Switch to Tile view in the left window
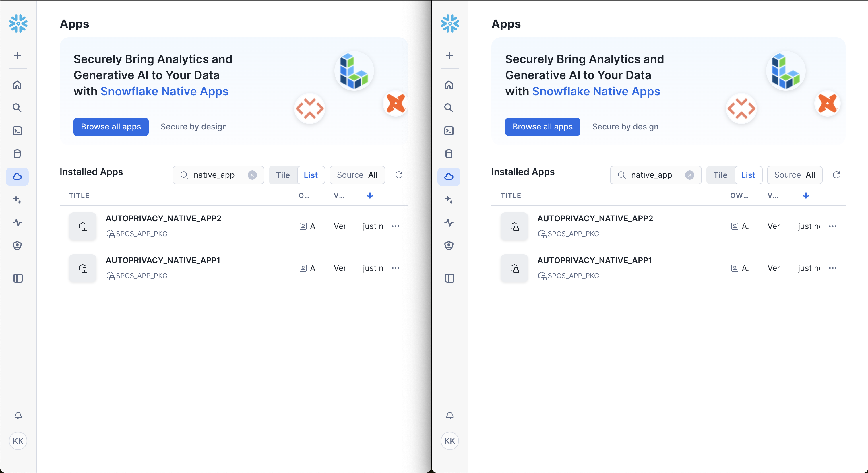Viewport: 868px width, 473px height. (283, 175)
